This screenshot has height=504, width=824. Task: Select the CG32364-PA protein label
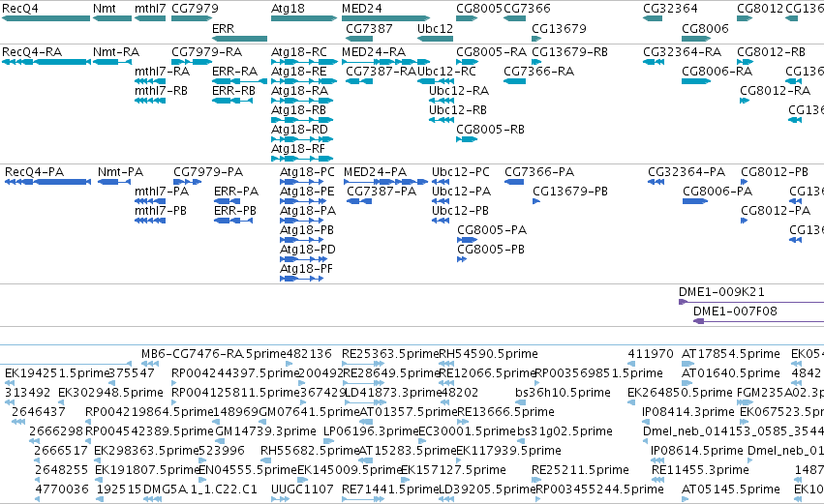(687, 173)
